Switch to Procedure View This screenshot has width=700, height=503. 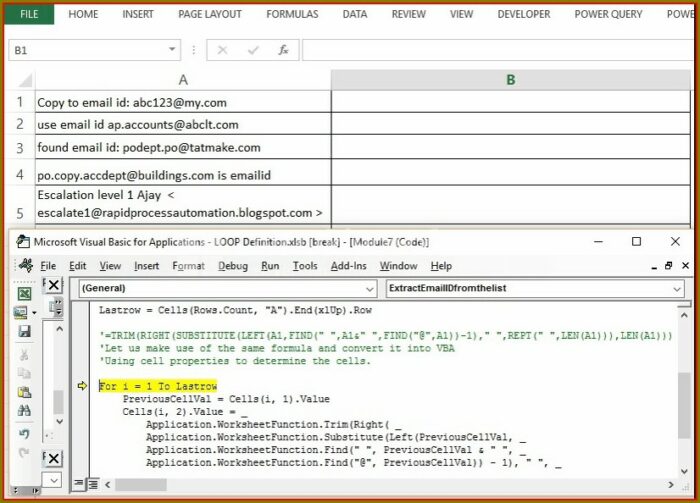click(78, 483)
